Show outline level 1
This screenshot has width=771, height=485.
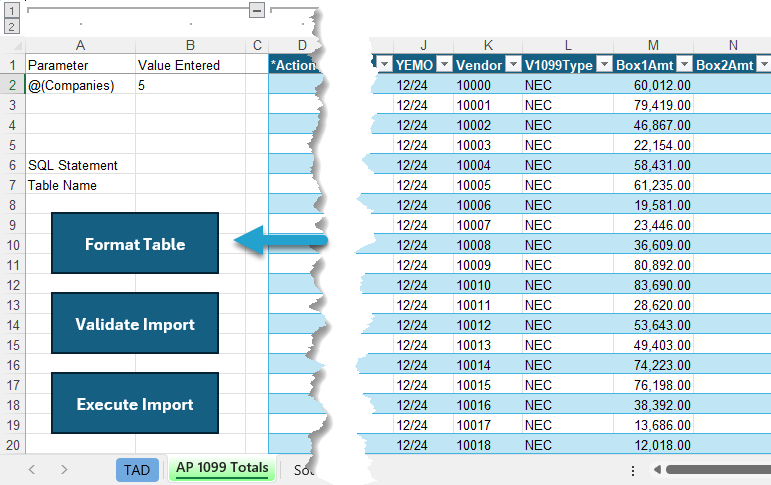coord(11,10)
